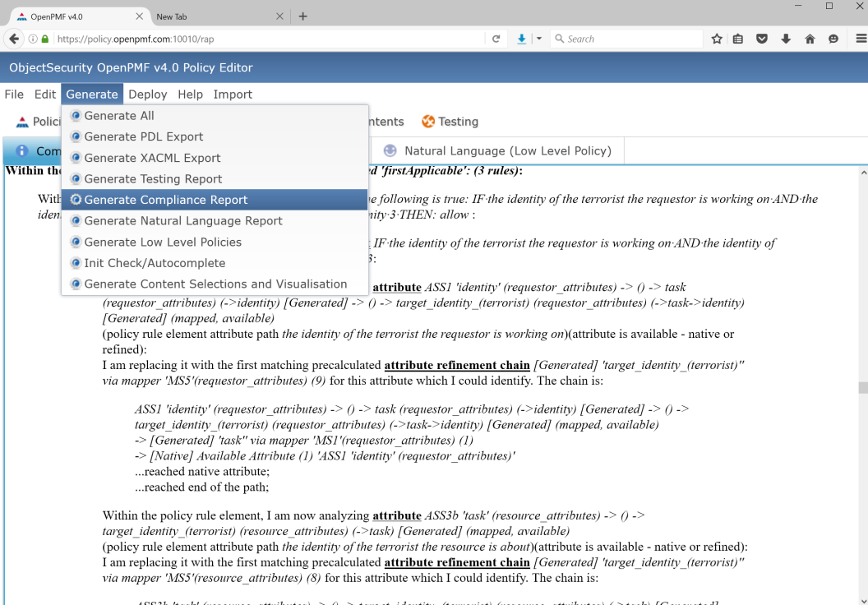Click the icon beside Generate PDL Export
Image resolution: width=868 pixels, height=605 pixels.
click(76, 136)
